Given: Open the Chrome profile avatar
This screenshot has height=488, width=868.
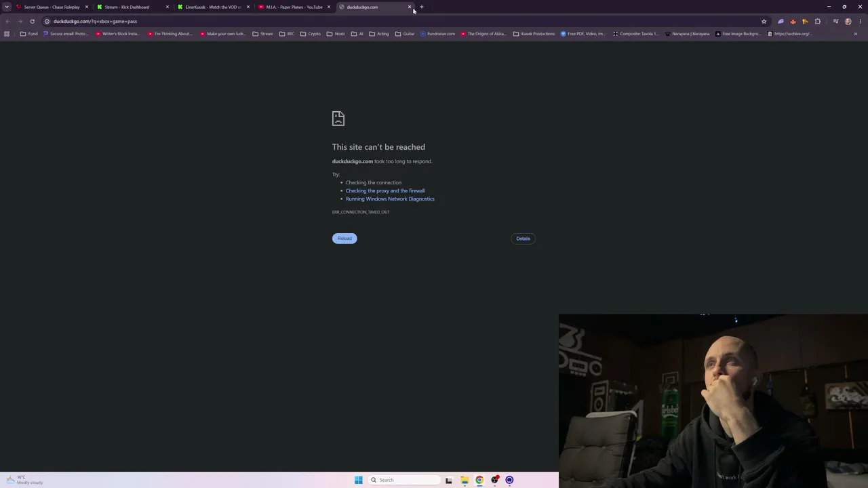Looking at the screenshot, I should [848, 21].
